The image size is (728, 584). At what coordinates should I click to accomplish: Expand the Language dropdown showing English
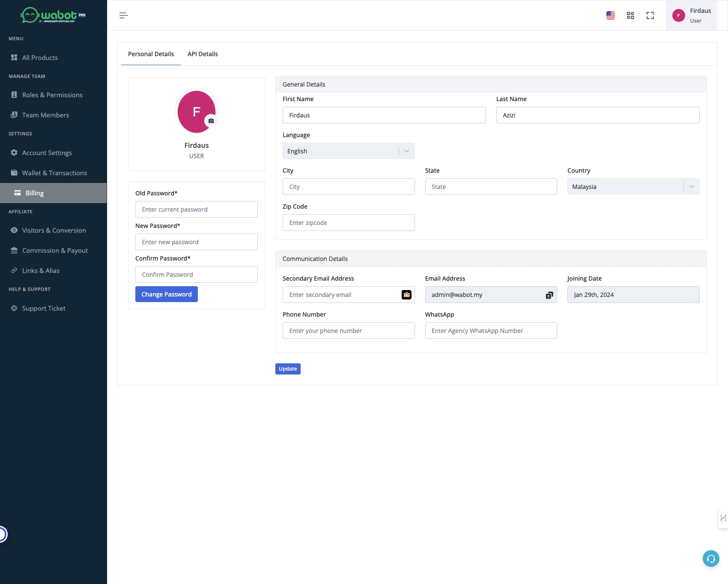[x=349, y=151]
